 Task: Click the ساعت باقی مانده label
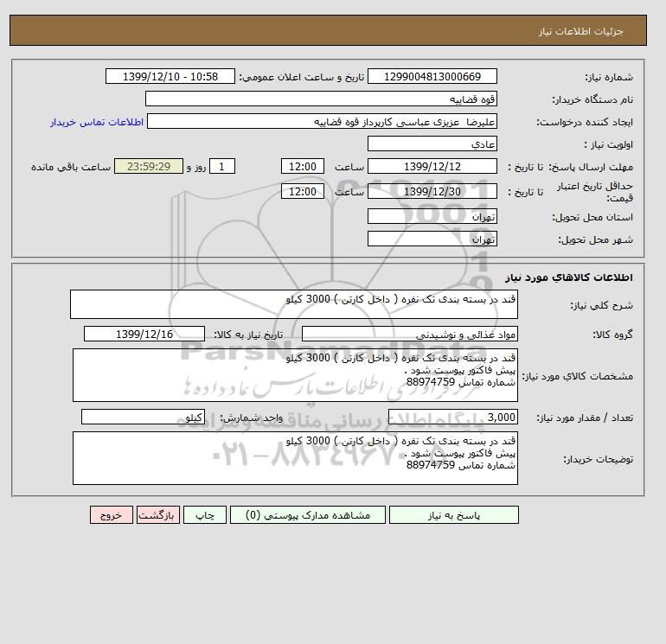[71, 167]
